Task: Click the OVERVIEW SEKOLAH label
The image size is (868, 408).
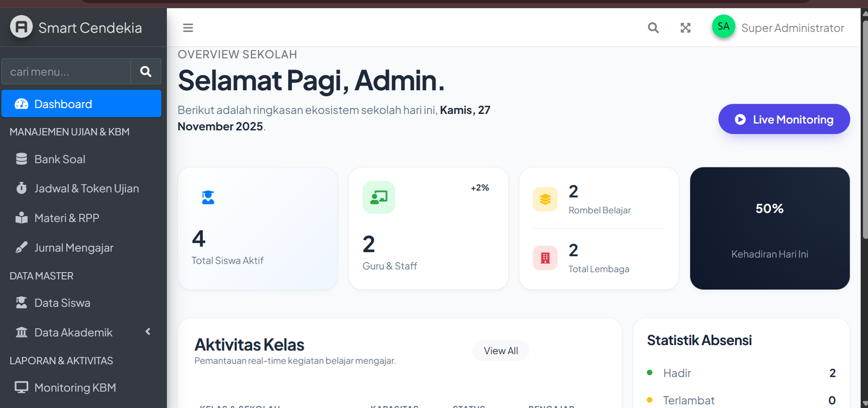Action: click(237, 54)
